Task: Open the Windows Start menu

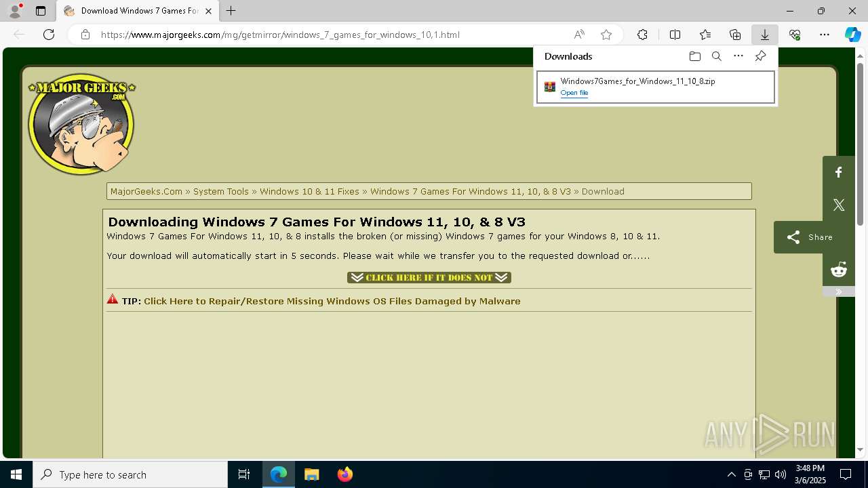Action: tap(16, 474)
